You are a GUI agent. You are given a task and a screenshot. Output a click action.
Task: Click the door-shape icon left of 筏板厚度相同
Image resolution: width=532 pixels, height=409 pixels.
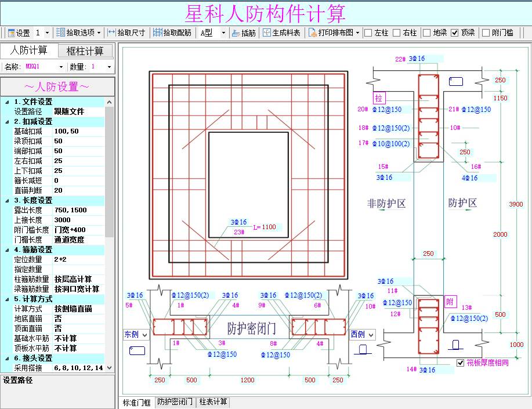pos(455,345)
